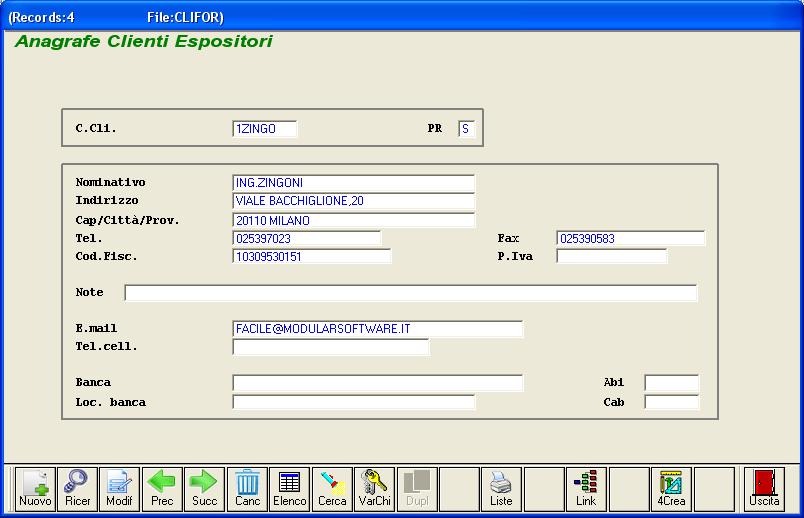Open the VarChi keys icon
Image resolution: width=804 pixels, height=518 pixels.
tap(374, 489)
